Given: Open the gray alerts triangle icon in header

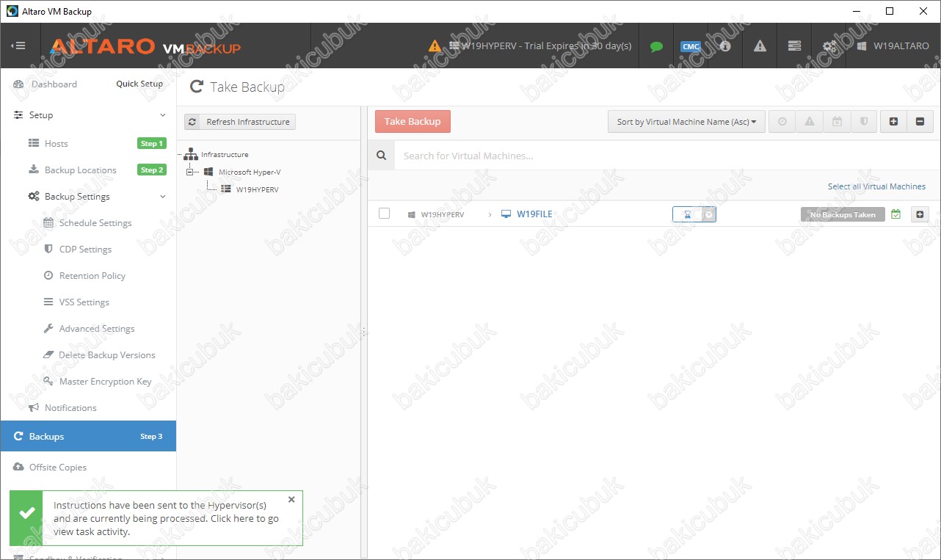Looking at the screenshot, I should (x=760, y=46).
